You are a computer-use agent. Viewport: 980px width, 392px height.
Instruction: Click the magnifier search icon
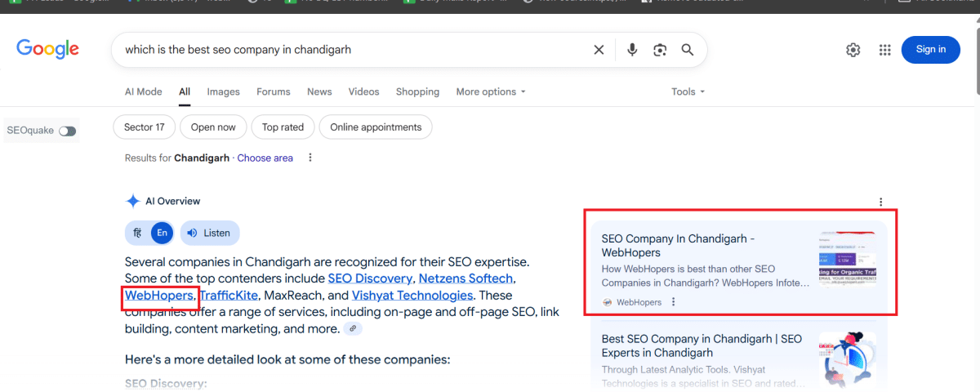(688, 50)
